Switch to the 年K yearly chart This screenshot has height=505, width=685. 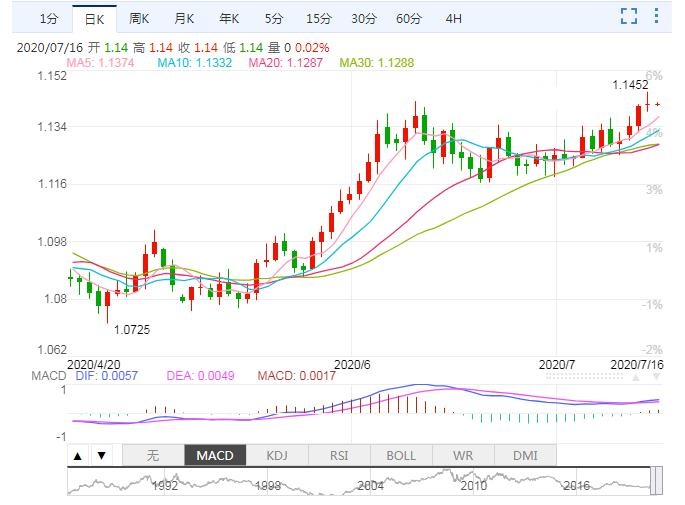point(229,19)
